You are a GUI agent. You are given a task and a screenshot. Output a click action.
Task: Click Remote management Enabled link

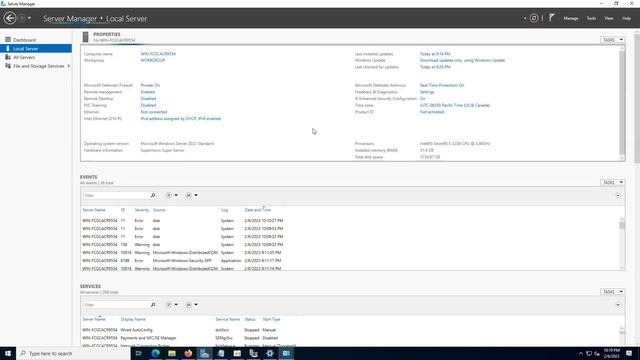[147, 92]
